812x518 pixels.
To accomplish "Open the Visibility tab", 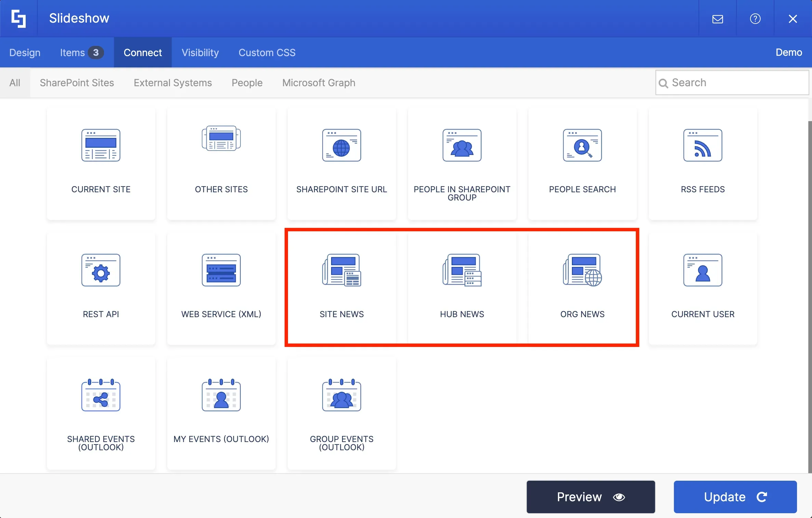I will point(200,52).
